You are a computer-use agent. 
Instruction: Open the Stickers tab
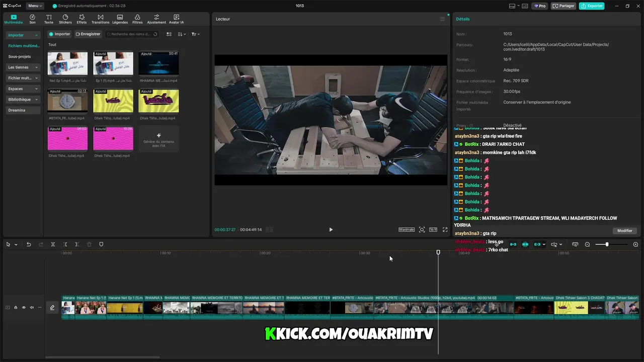point(65,19)
